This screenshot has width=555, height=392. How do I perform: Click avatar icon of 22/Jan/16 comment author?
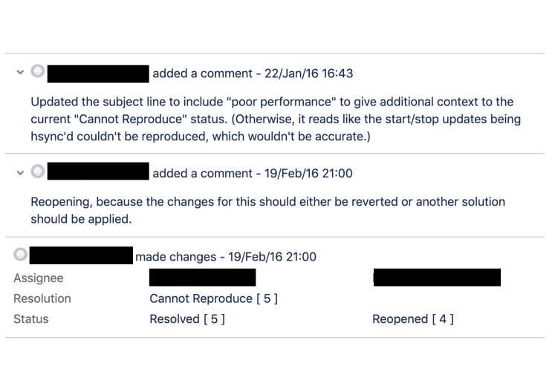(x=38, y=72)
